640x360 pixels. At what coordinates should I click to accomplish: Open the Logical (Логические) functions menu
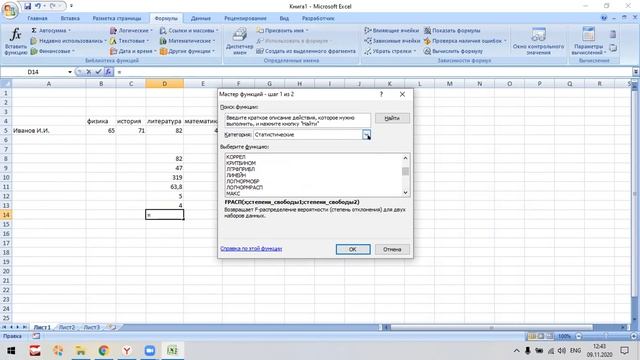point(131,31)
